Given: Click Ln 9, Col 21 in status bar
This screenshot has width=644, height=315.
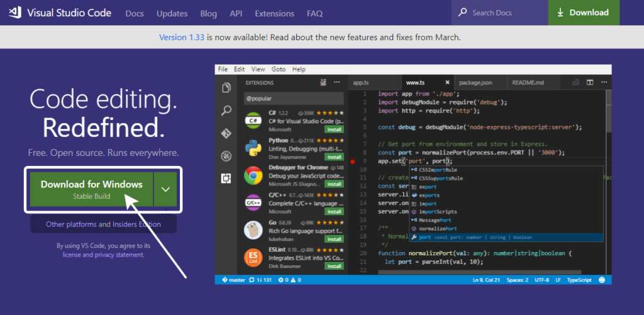Looking at the screenshot, I should point(486,280).
